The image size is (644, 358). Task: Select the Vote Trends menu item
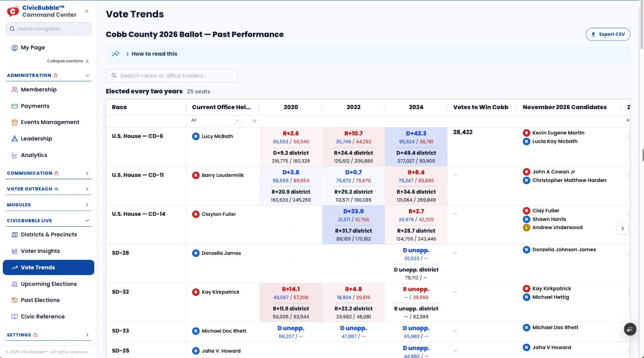[48, 268]
